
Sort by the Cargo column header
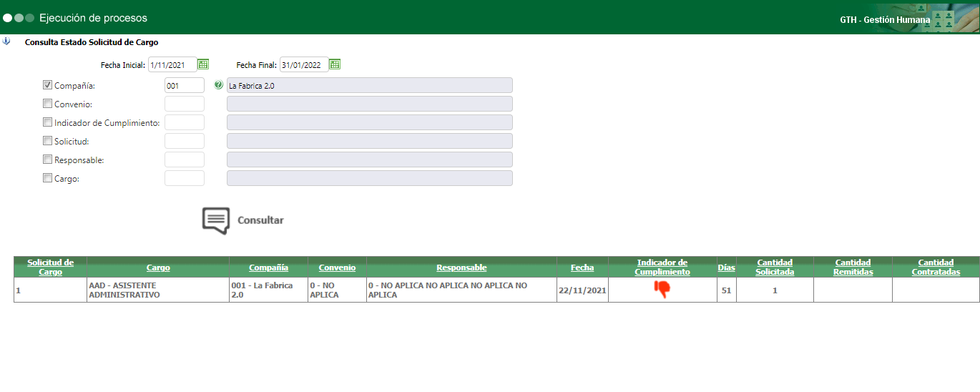pyautogui.click(x=158, y=268)
